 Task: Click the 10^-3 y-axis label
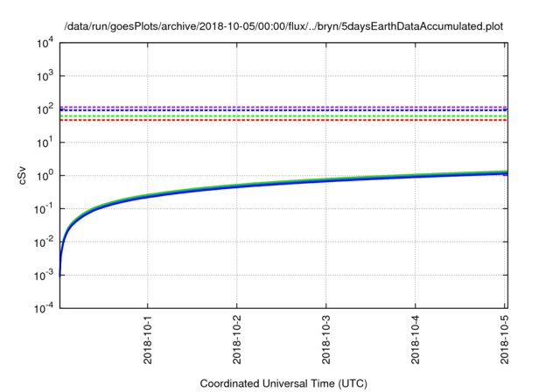pos(44,275)
